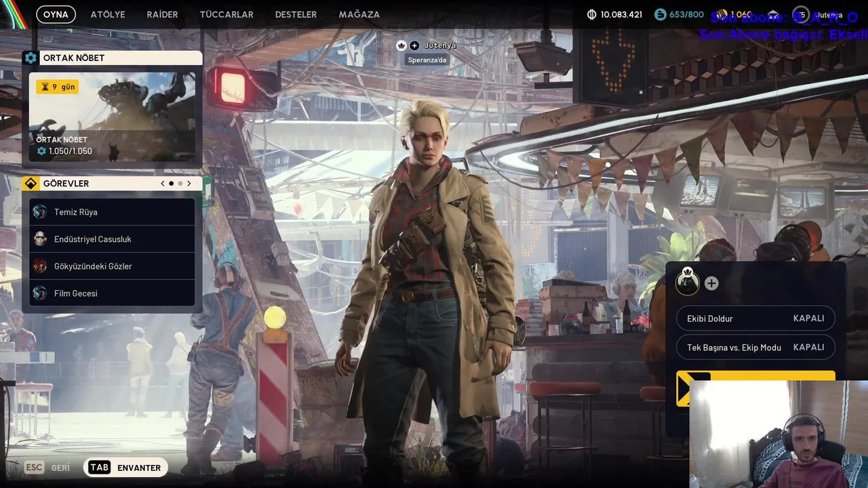
Task: Click the yellow token icon beside 1.060
Action: [722, 14]
